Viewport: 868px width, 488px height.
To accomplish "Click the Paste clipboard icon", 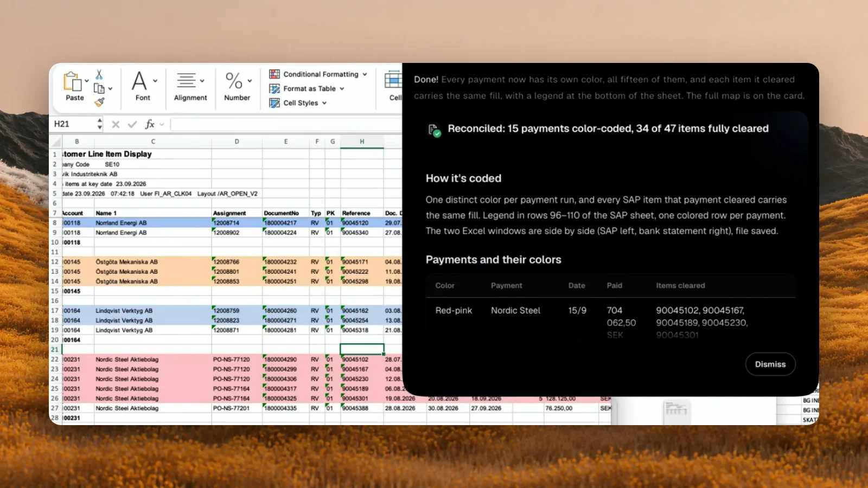I will (73, 82).
